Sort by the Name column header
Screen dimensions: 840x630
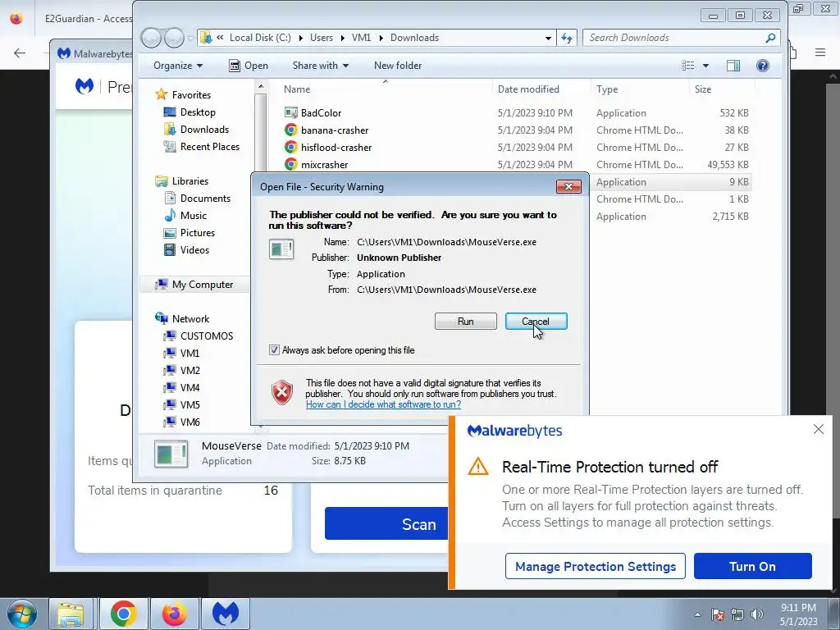coord(297,89)
